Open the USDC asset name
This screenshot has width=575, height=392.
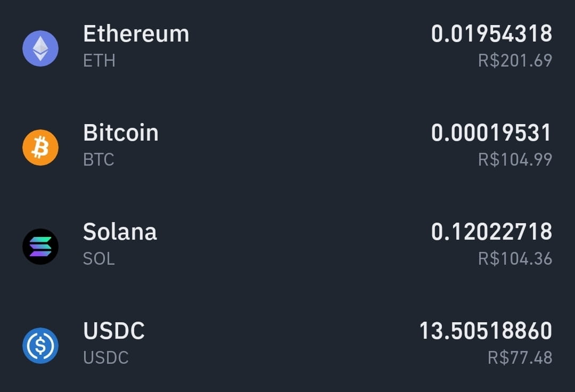point(114,331)
